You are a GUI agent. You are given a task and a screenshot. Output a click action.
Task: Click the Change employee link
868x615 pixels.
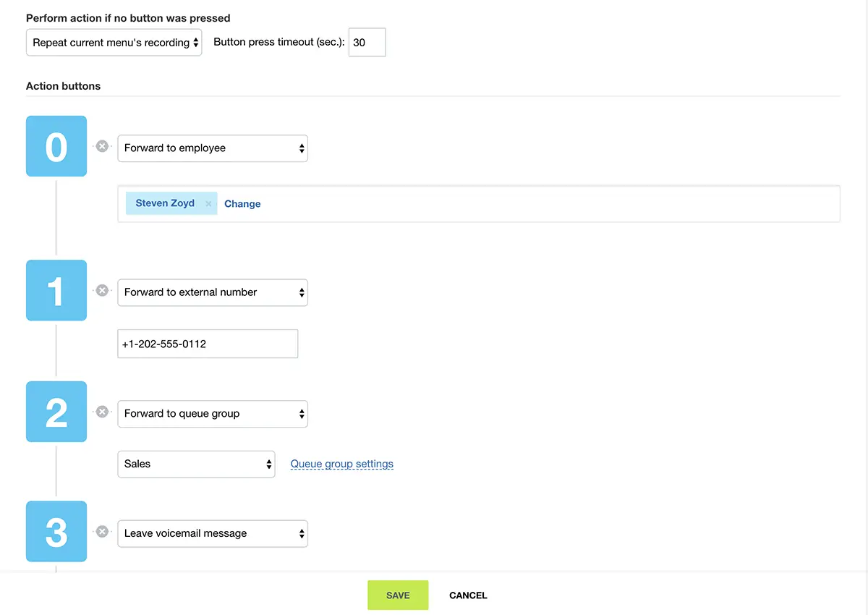coord(242,204)
